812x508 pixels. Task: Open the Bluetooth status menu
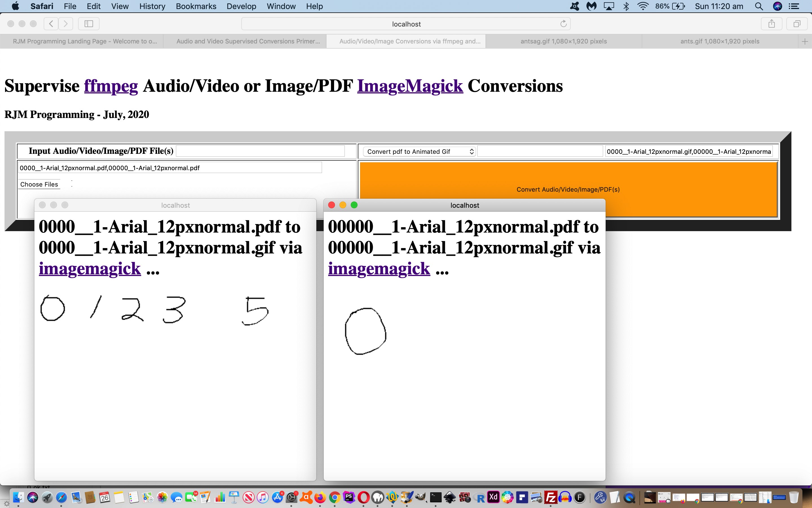(x=626, y=6)
